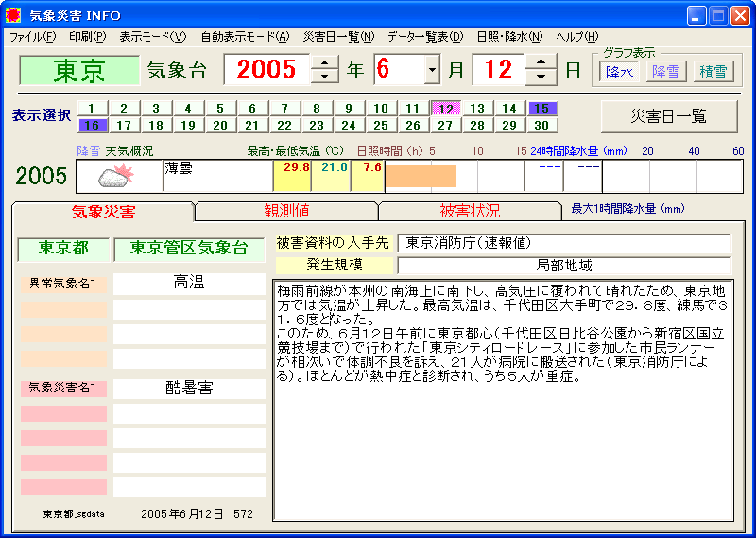Click the 最大1時間降水量 (mm) label

(x=627, y=209)
